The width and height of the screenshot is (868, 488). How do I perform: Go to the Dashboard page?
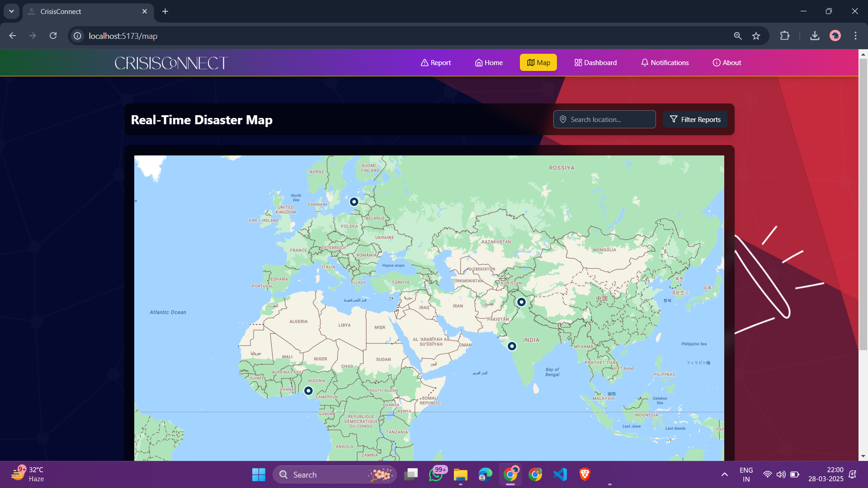coord(595,63)
